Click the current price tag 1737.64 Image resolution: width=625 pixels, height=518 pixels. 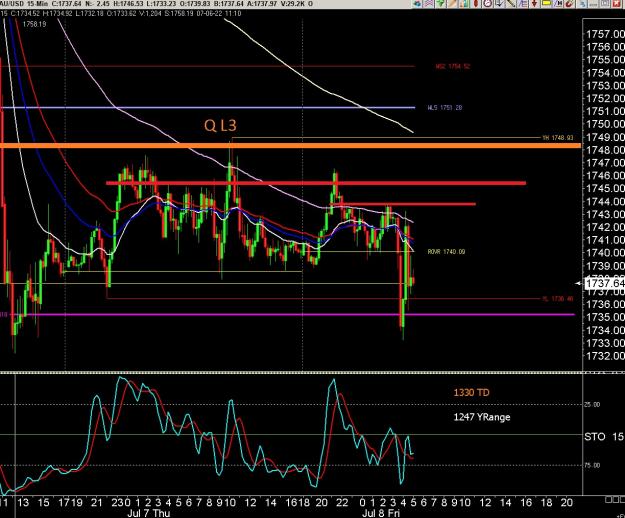pos(604,283)
